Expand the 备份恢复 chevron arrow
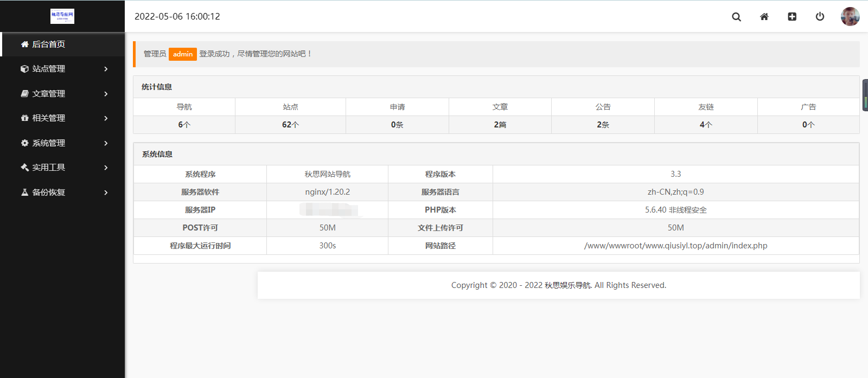 pyautogui.click(x=106, y=193)
